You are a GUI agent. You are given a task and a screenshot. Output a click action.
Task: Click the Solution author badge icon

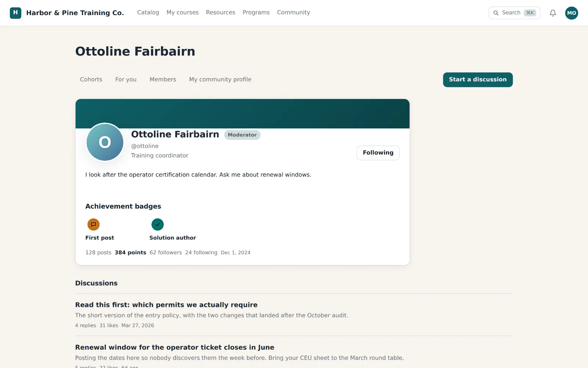[x=158, y=224]
